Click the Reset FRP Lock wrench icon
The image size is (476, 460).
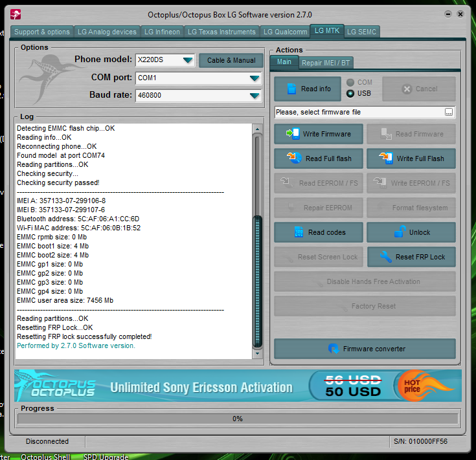pos(386,257)
